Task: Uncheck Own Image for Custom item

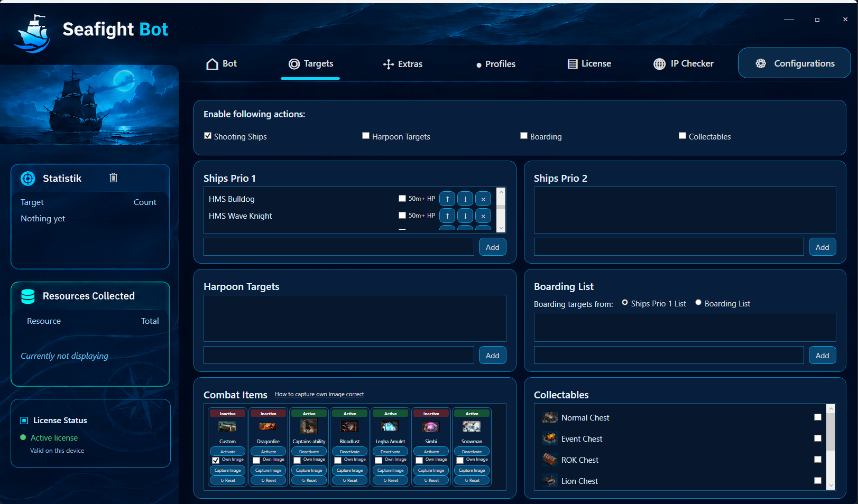Action: pyautogui.click(x=216, y=460)
